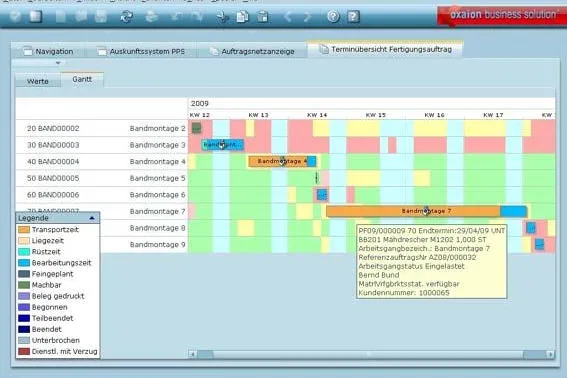Click the Terminübersicht Fertigungsauftrag tab icon

[324, 49]
